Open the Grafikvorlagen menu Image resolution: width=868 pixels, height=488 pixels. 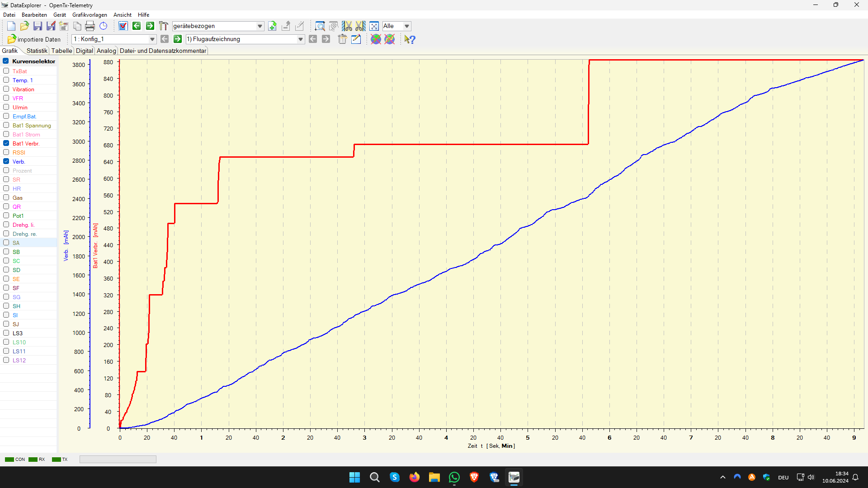point(90,15)
